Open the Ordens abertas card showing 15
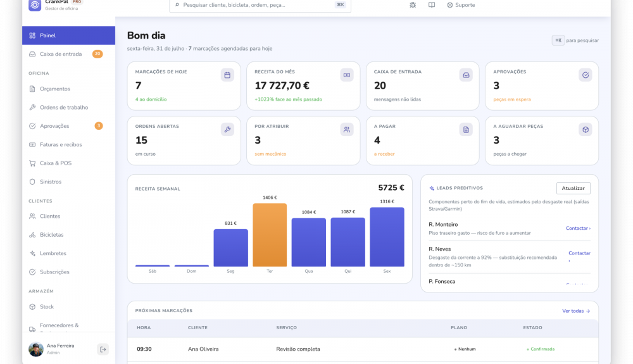633x364 pixels. pos(184,141)
